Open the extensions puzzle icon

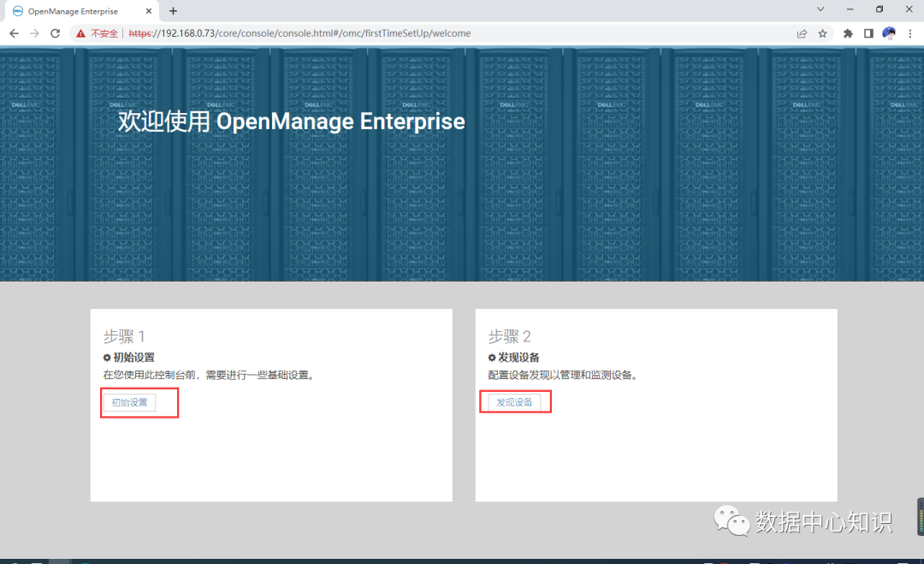tap(848, 33)
